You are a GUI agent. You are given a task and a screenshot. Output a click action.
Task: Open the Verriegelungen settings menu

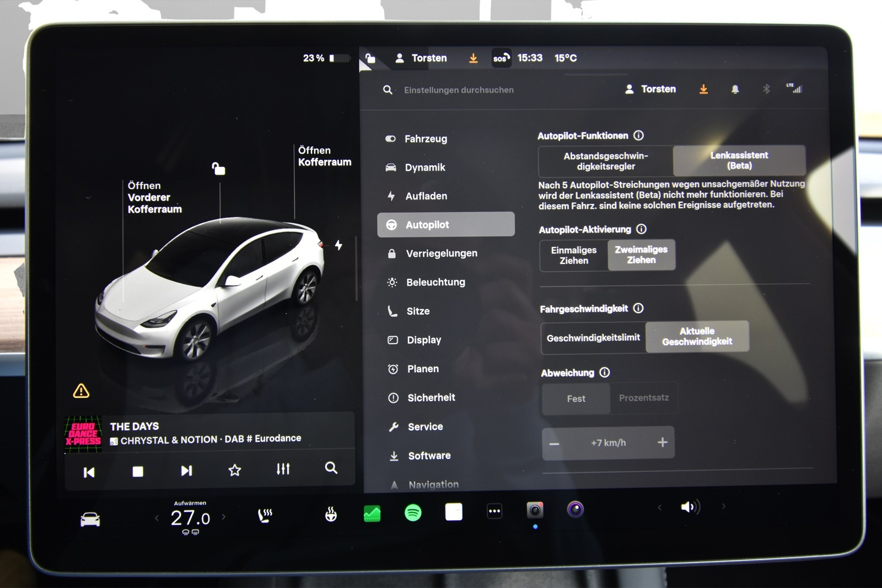point(442,253)
